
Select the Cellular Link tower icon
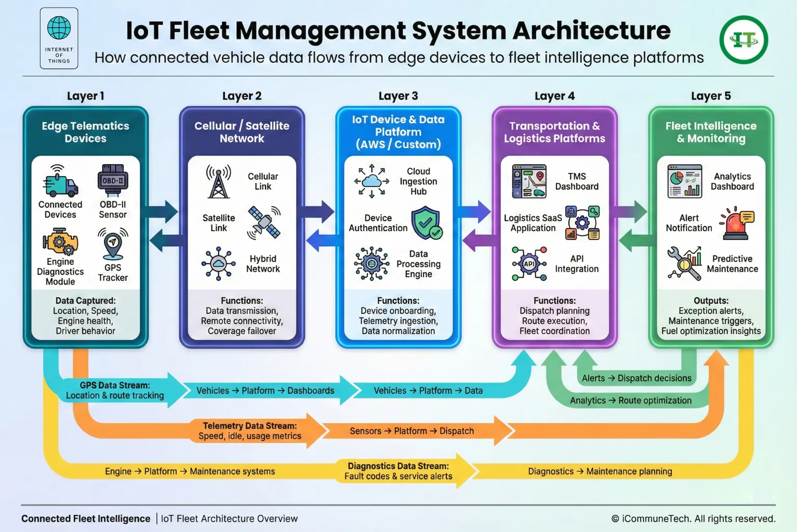219,181
